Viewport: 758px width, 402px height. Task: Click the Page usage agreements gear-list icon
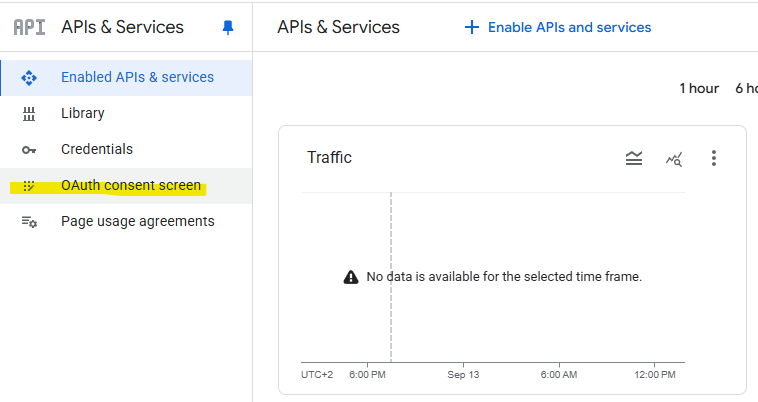(29, 221)
